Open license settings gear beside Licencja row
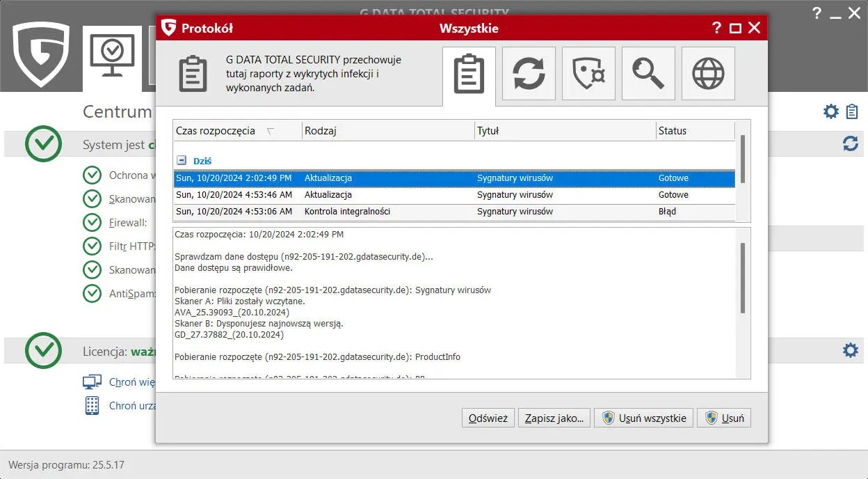This screenshot has height=479, width=868. pos(850,350)
